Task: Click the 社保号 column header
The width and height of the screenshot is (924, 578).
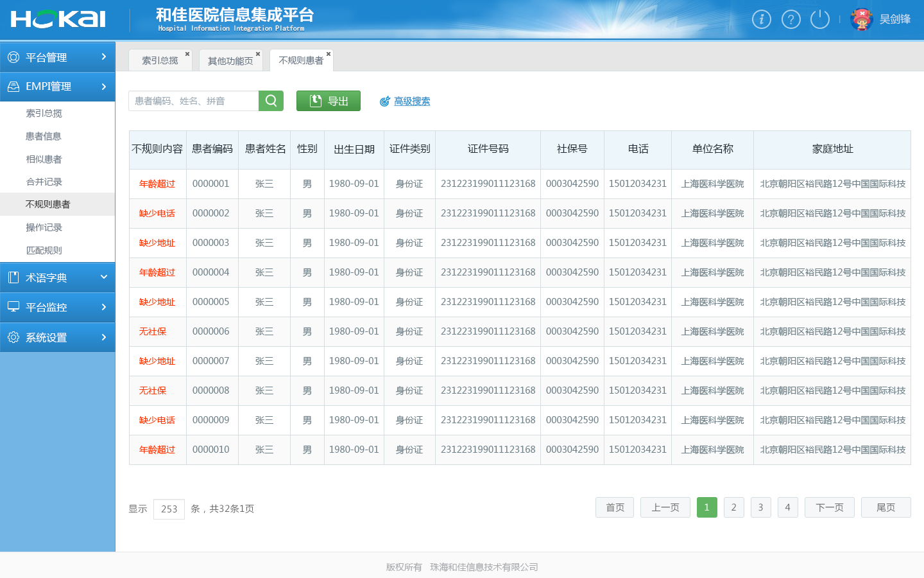Action: tap(572, 149)
